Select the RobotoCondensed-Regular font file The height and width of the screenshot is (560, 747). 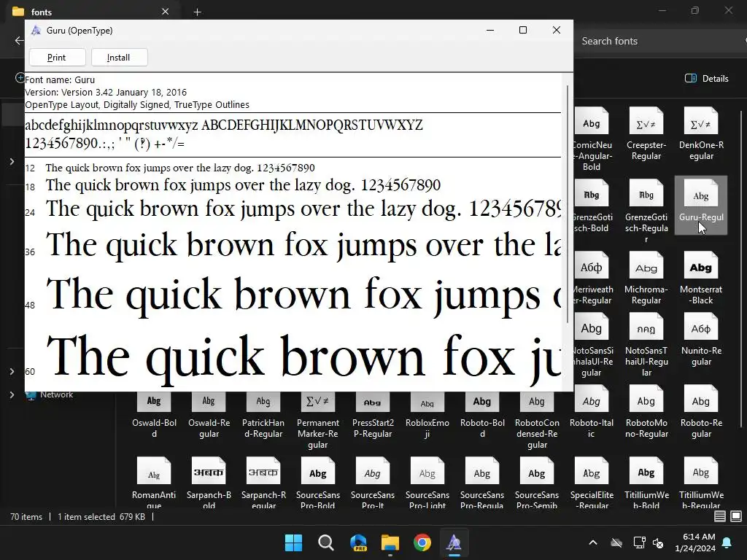(x=537, y=421)
